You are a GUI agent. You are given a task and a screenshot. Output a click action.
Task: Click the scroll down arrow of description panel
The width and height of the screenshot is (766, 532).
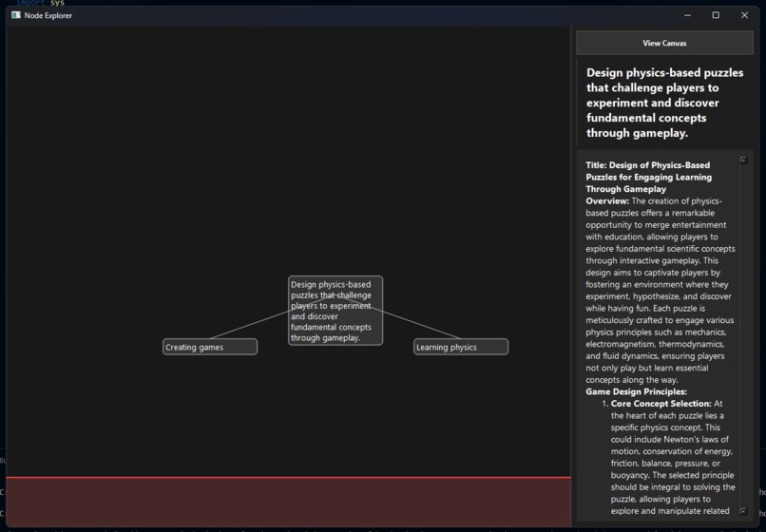[x=743, y=511]
